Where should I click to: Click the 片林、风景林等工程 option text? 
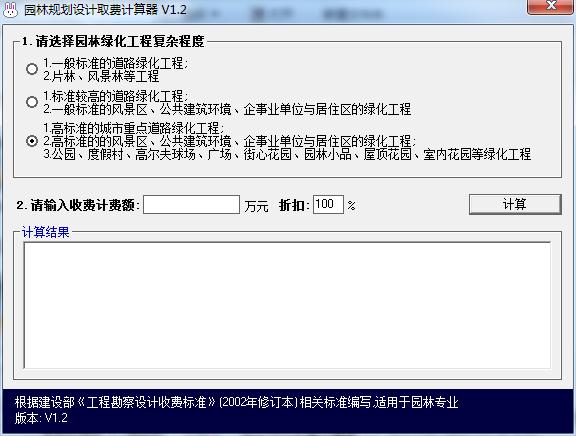click(101, 76)
